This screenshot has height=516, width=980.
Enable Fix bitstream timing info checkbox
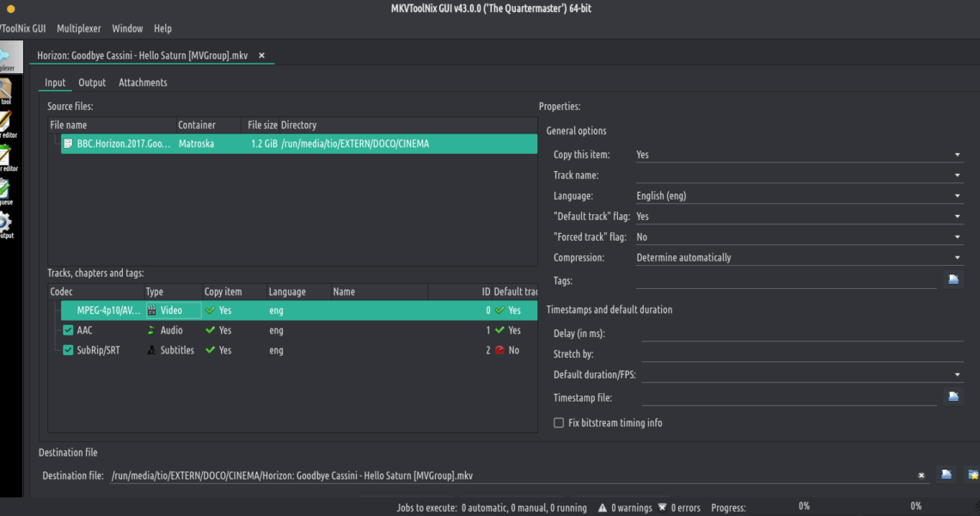coord(560,423)
